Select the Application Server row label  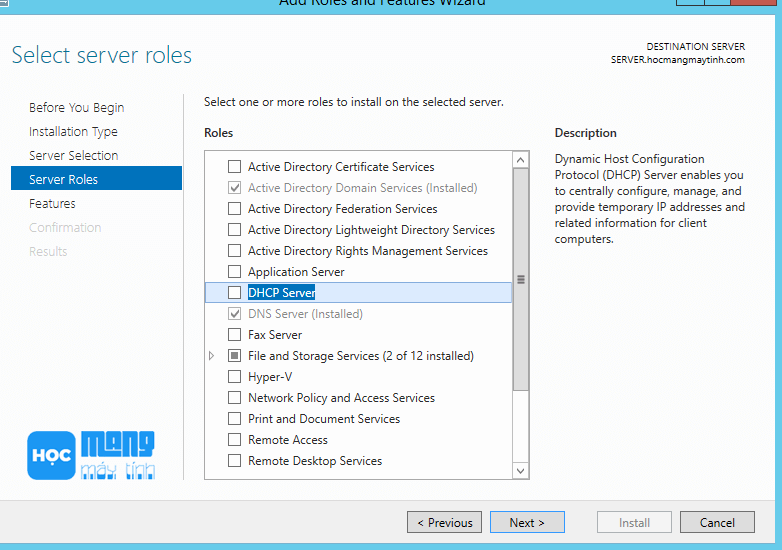click(x=296, y=272)
